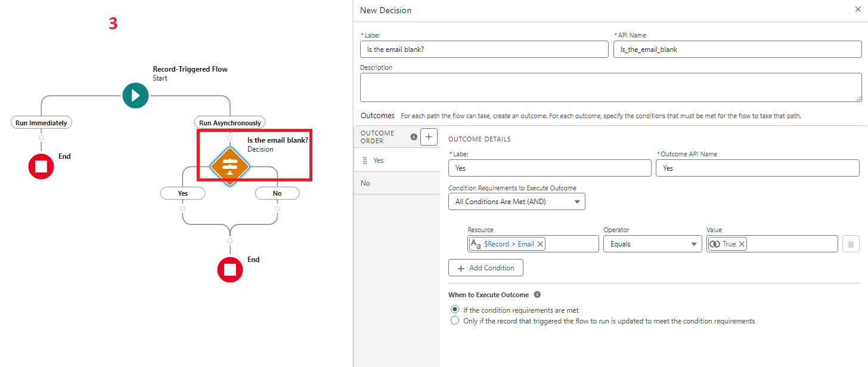
Task: Open the Condition Requirements dropdown
Action: 516,202
